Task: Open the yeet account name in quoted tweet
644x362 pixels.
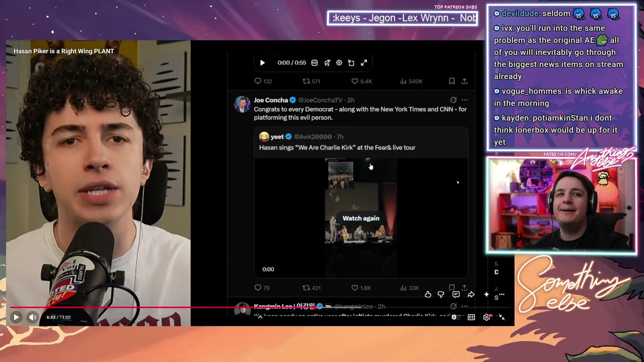Action: 277,137
